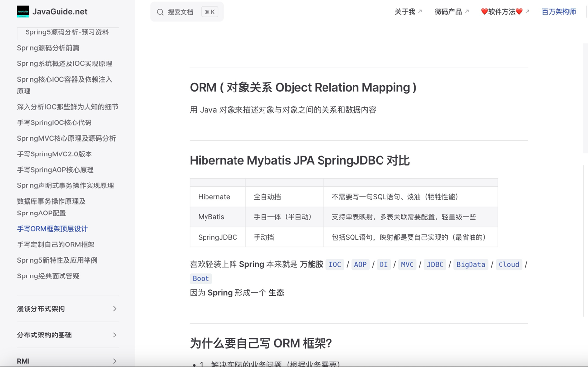
Task: Open Spring系统概述及IOC实现原理 sidebar entry
Action: tap(64, 64)
